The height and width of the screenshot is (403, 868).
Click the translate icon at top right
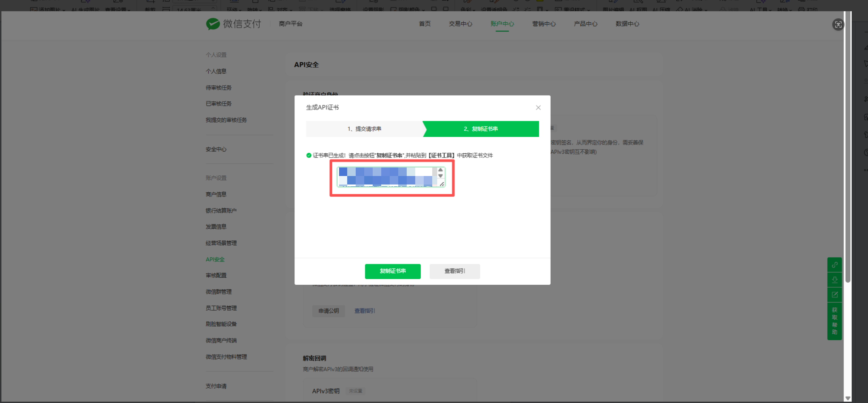pos(838,24)
